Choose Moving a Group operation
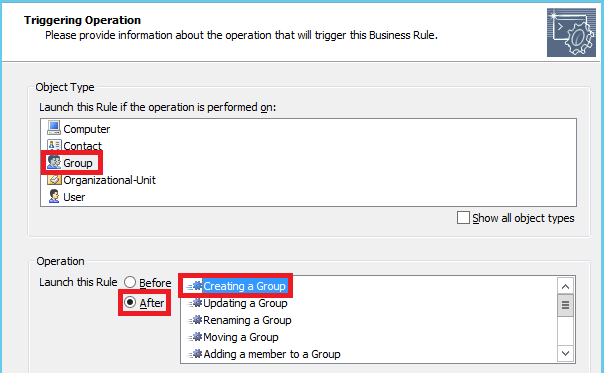The width and height of the screenshot is (604, 373). 241,337
